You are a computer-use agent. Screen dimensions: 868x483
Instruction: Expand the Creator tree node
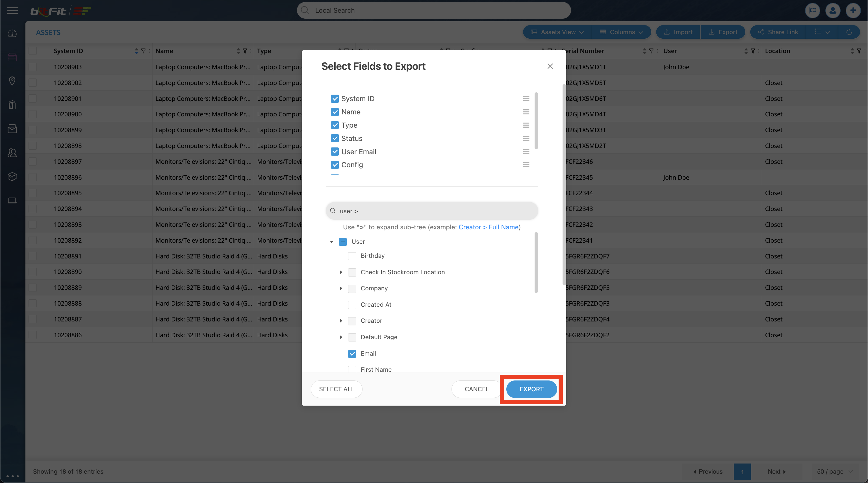click(x=341, y=321)
